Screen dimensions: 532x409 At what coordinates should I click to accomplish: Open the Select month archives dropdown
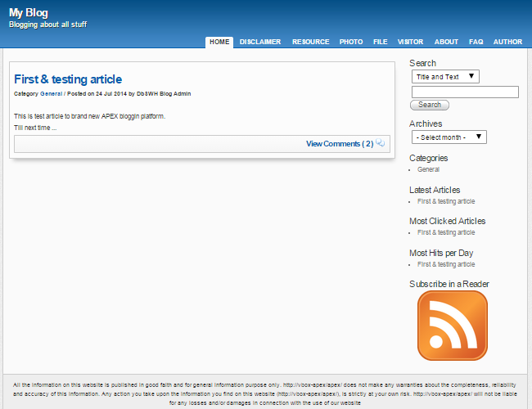pos(449,137)
